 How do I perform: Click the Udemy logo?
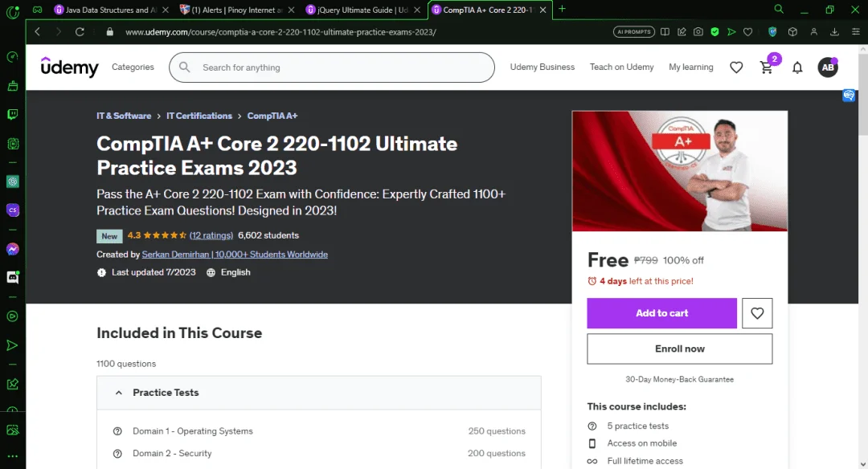pos(70,67)
